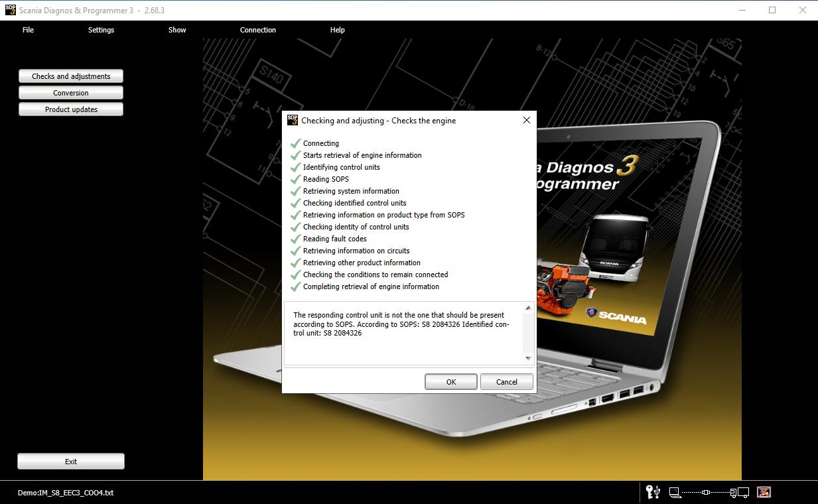Click 'Checking the conditions to remain connected' step
The image size is (818, 504).
coord(375,275)
